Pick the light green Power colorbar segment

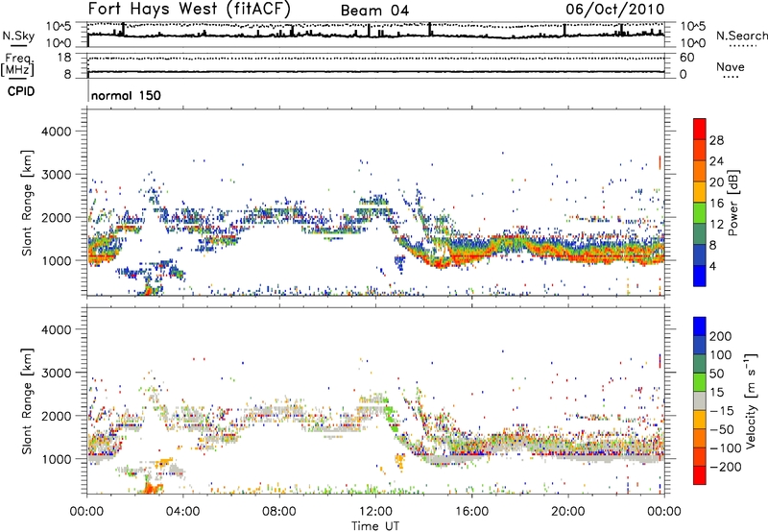coord(700,213)
